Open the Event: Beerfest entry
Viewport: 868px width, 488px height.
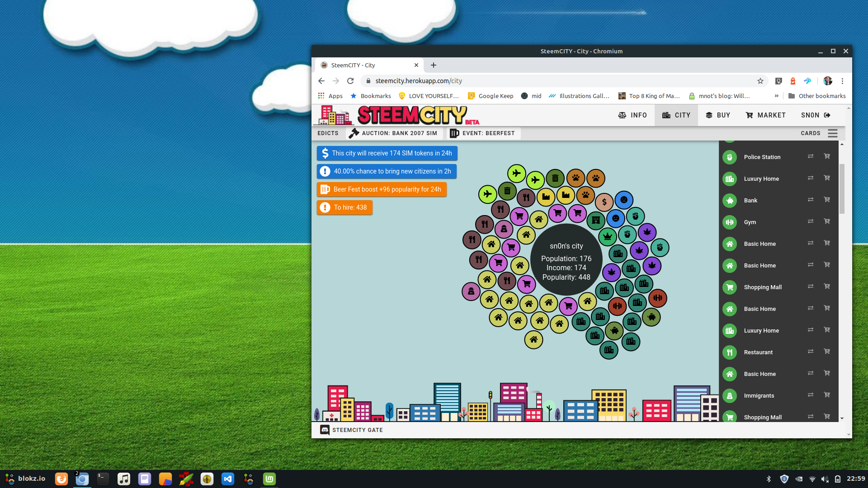pyautogui.click(x=482, y=133)
